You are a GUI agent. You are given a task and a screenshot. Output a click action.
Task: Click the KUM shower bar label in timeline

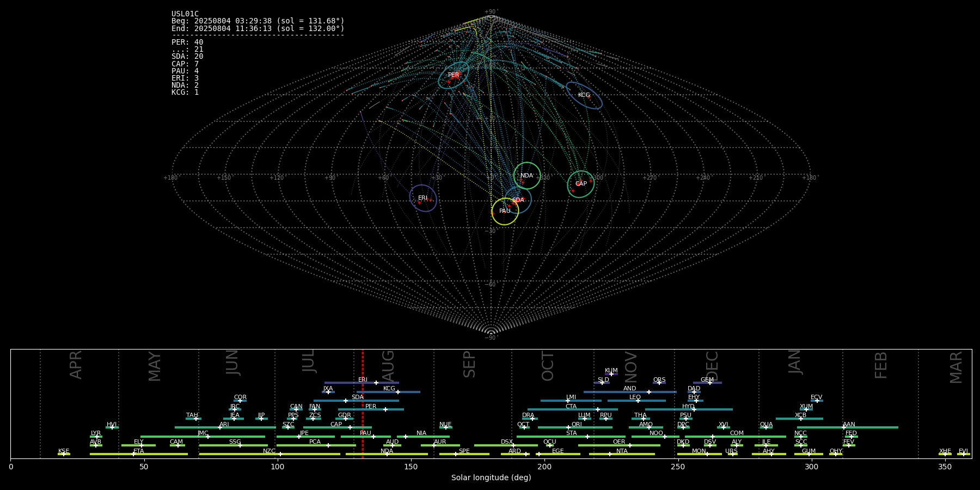611,371
